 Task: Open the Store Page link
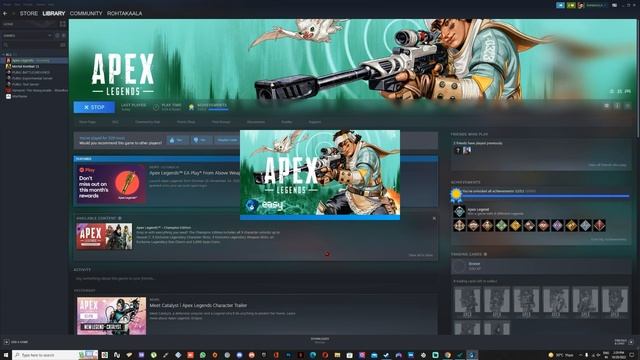coord(87,122)
